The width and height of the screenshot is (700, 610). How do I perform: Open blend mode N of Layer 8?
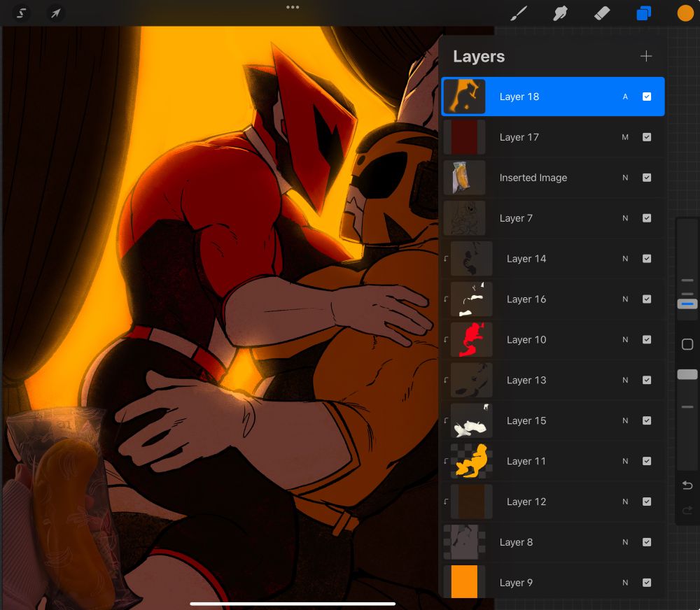pos(625,542)
